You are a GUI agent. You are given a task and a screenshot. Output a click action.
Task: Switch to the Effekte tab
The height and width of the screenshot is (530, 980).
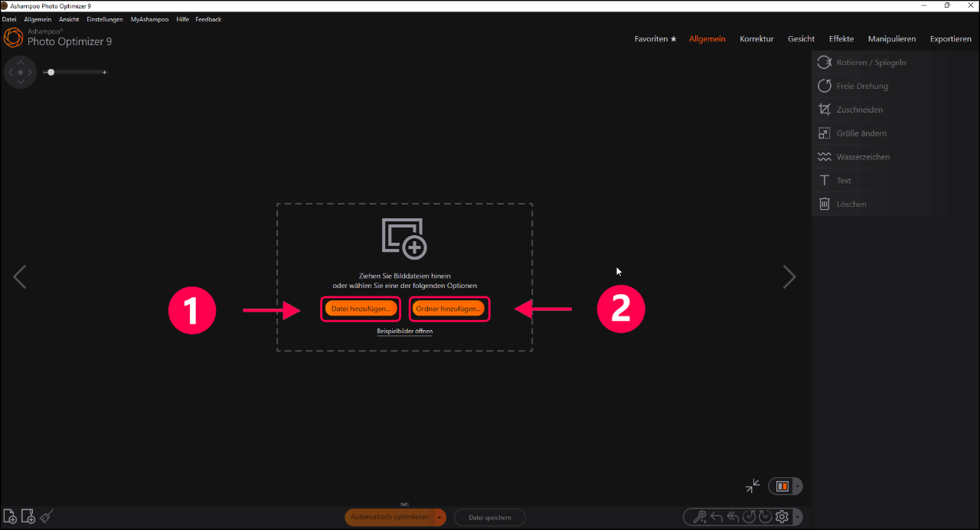[x=841, y=39]
